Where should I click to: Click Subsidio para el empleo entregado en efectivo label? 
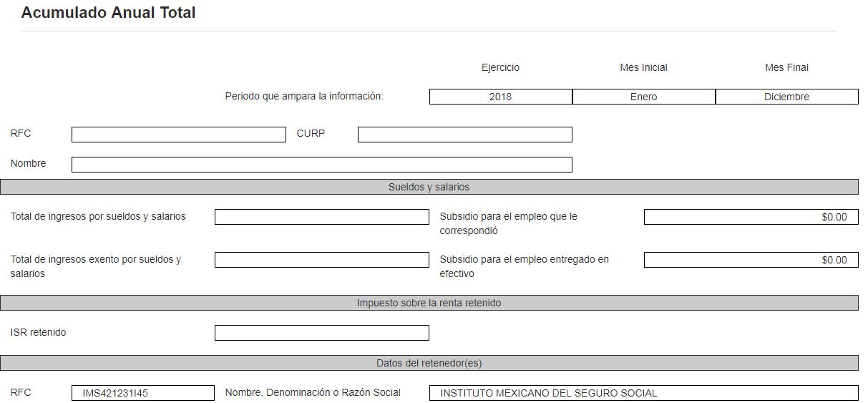pos(525,266)
